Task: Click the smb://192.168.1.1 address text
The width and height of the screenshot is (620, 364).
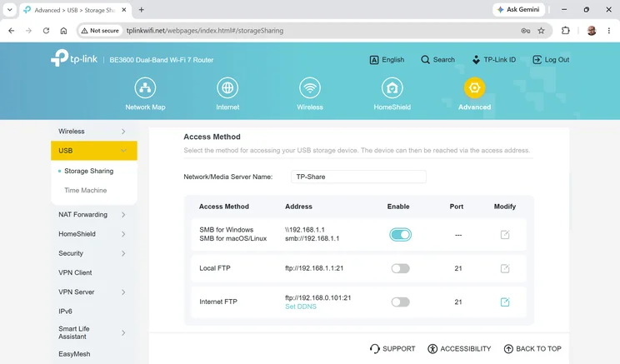Action: [x=312, y=239]
